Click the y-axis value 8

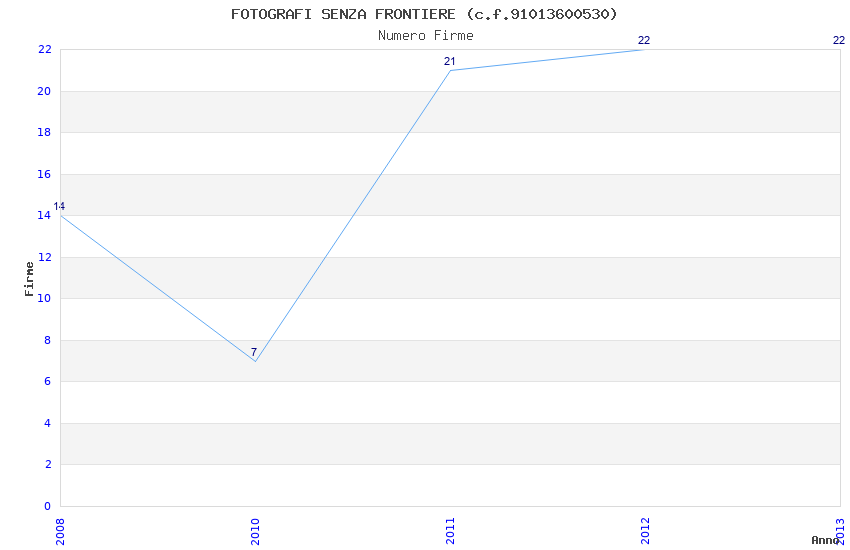point(48,340)
